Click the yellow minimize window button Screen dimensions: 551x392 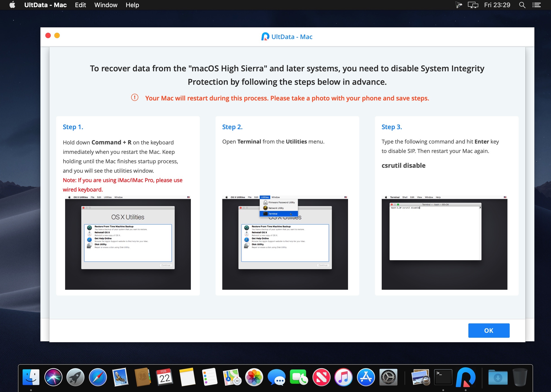57,35
